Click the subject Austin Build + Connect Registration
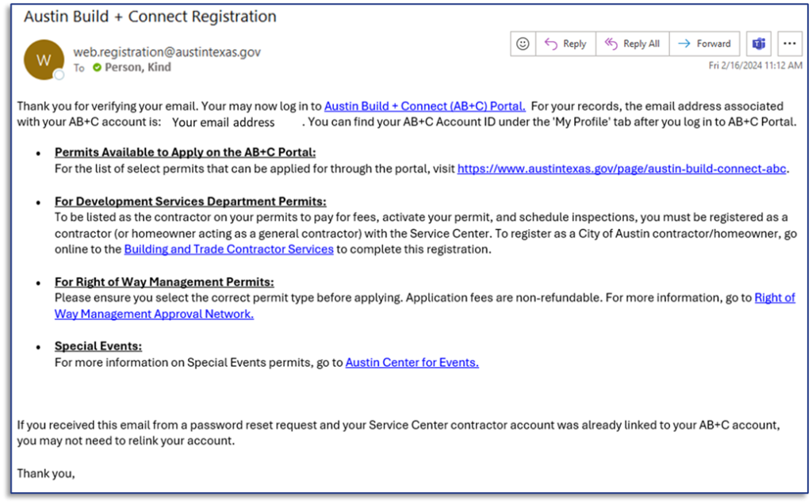The width and height of the screenshot is (812, 504). tap(150, 16)
